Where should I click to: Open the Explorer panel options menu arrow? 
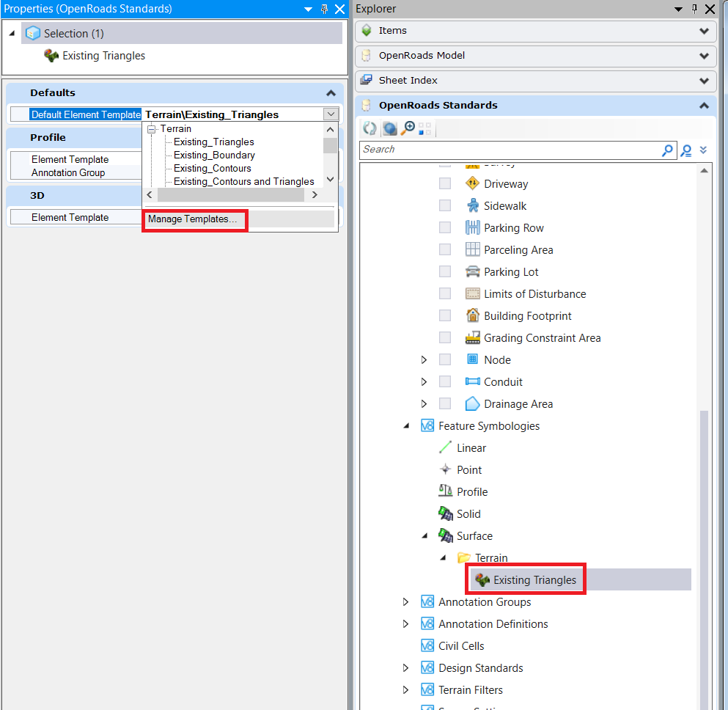(678, 10)
